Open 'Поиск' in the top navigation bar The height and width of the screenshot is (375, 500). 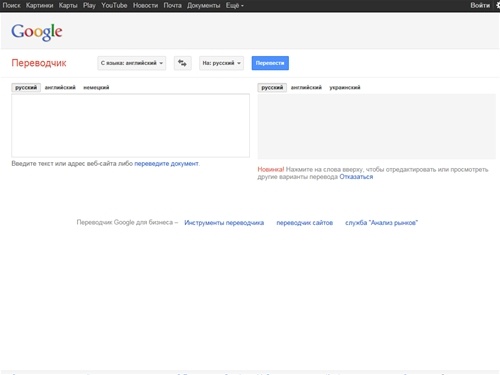pyautogui.click(x=11, y=6)
